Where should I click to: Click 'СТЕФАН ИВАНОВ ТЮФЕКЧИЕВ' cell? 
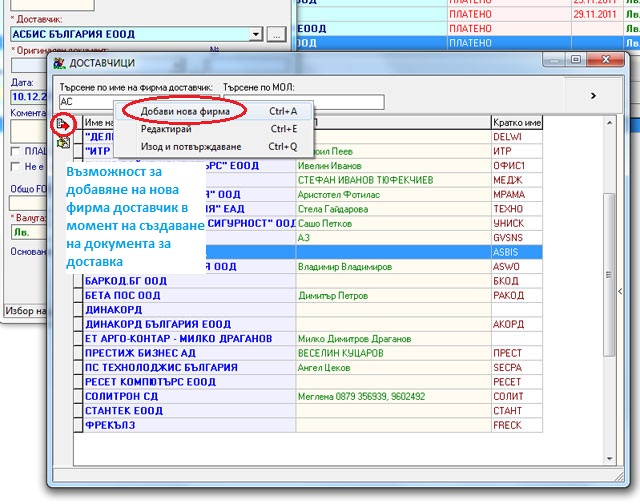393,180
